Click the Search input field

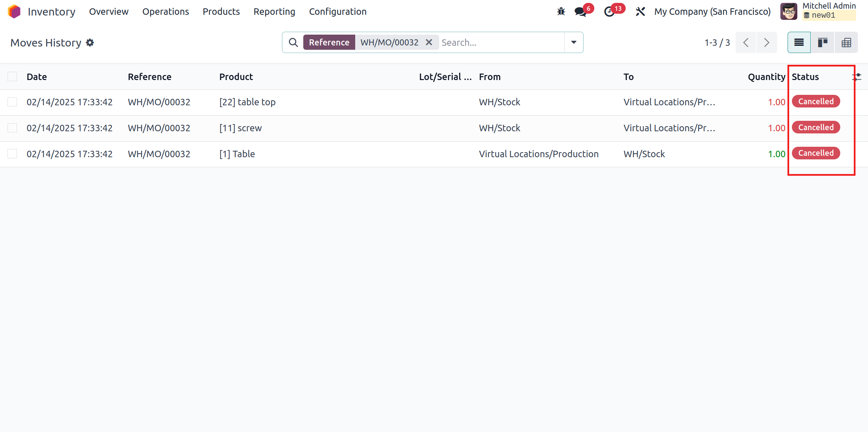coord(501,43)
